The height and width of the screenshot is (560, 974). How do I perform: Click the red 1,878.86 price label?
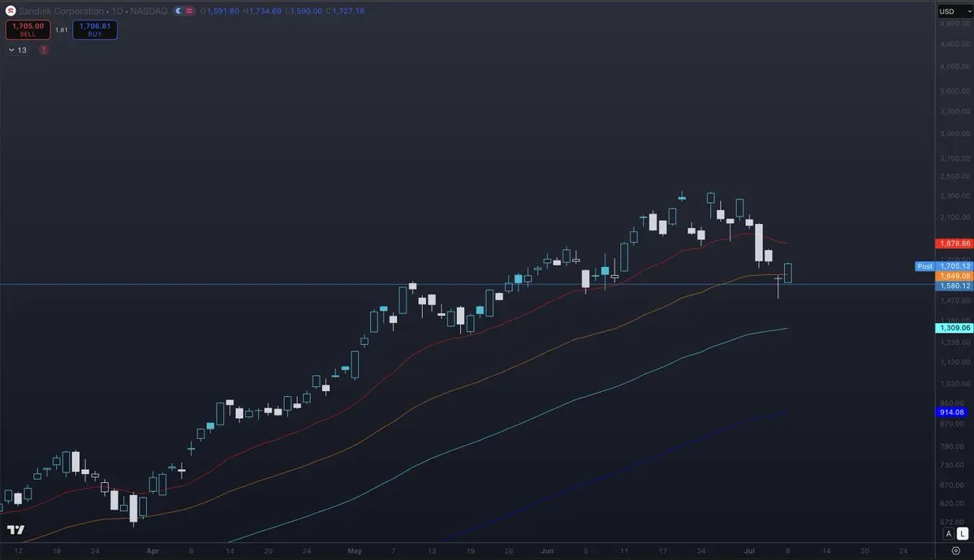954,243
